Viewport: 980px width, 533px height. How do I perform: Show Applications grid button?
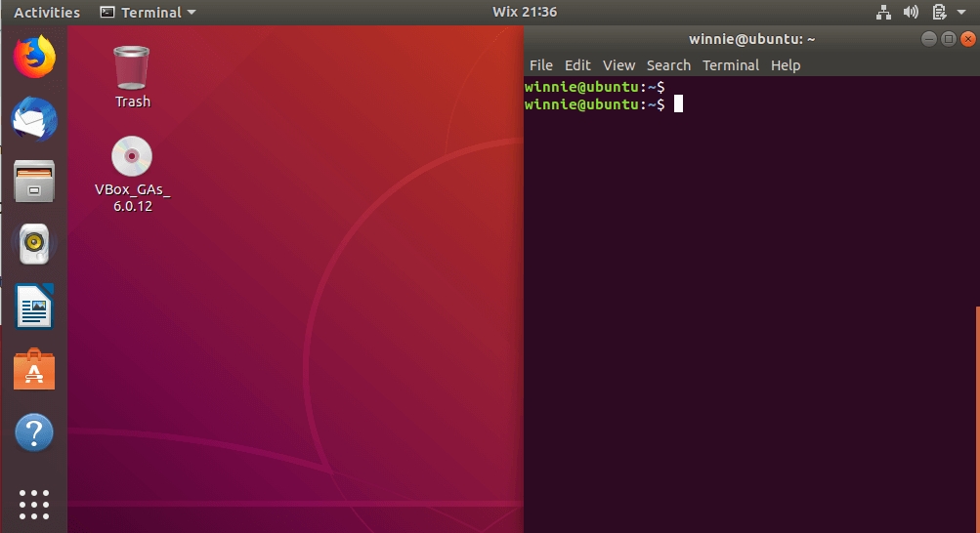[x=34, y=505]
